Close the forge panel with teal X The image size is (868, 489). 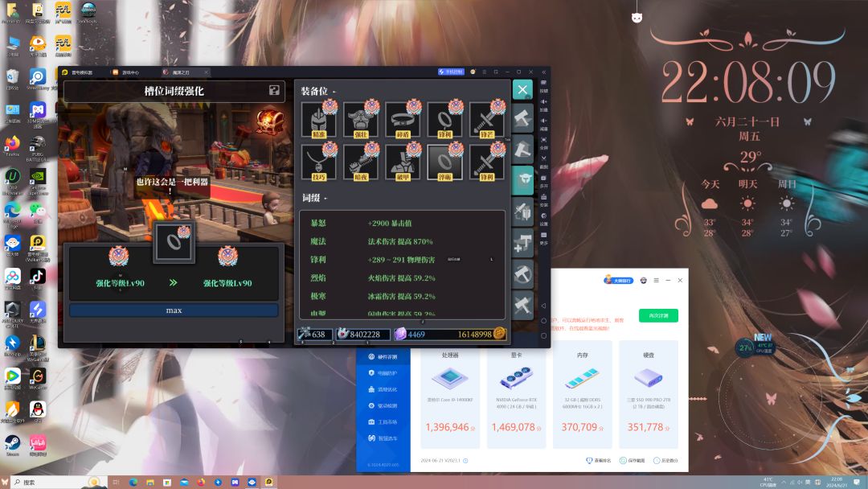click(522, 90)
